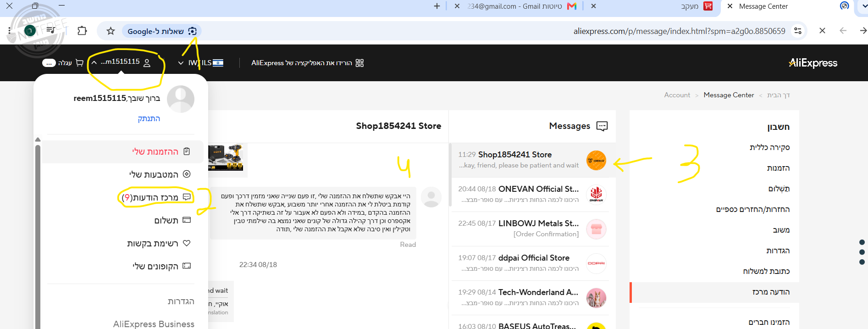The width and height of the screenshot is (868, 329).
Task: Click the LINBOWJ pink store avatar icon
Action: 596,229
